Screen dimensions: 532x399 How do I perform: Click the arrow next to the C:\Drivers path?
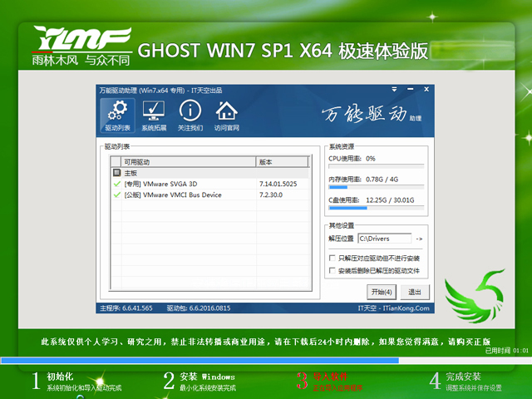[419, 239]
